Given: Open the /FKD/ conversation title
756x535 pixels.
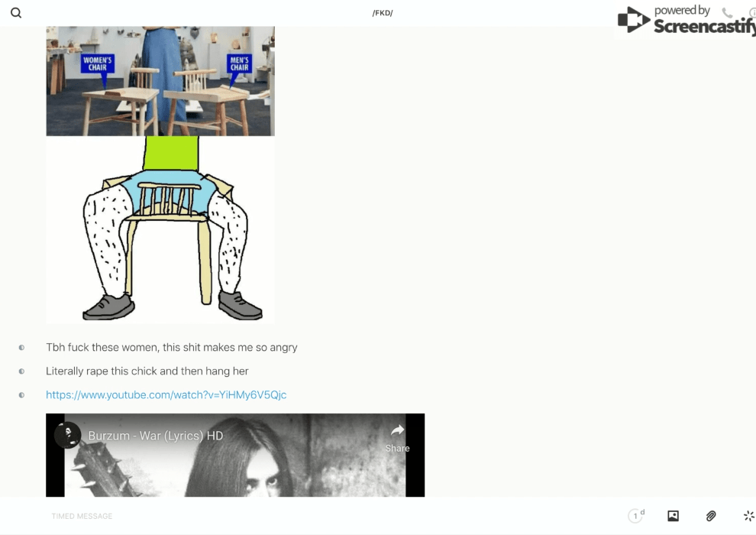Looking at the screenshot, I should [x=383, y=13].
